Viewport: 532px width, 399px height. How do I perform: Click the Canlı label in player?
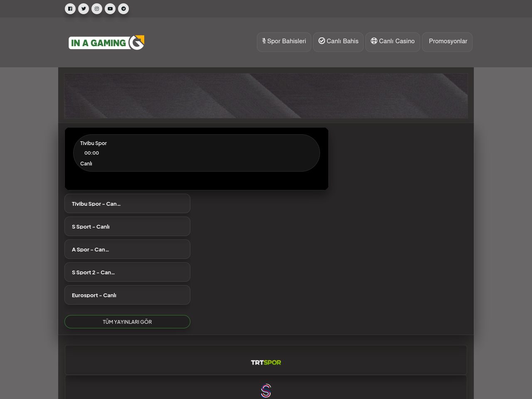86,164
